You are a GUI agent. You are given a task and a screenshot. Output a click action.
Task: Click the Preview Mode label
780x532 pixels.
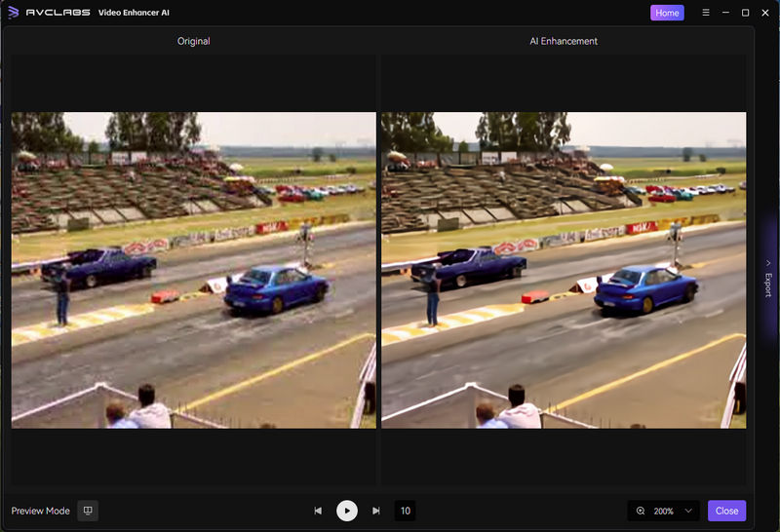[40, 512]
